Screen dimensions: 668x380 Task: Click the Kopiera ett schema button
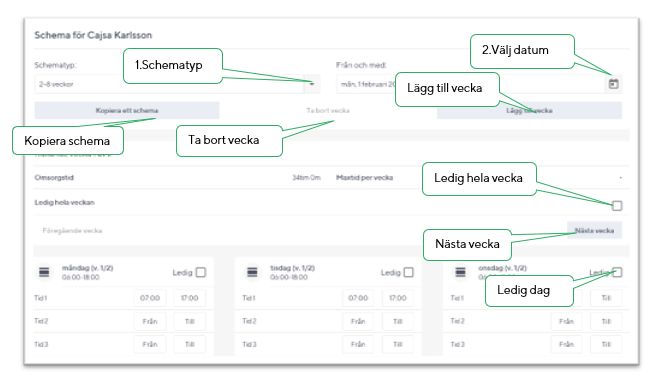(127, 110)
